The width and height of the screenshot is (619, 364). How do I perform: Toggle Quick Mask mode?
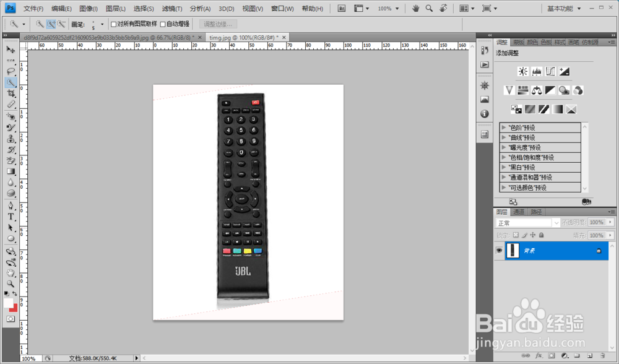tap(11, 319)
